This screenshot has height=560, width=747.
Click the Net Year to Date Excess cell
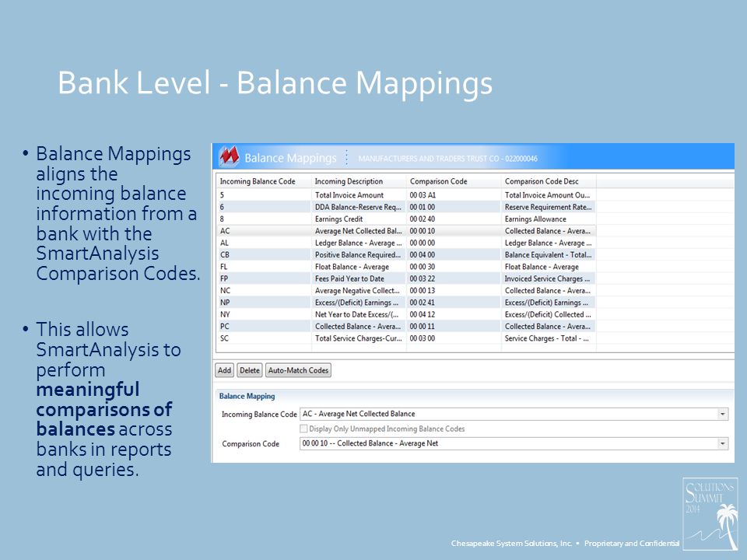[359, 313]
